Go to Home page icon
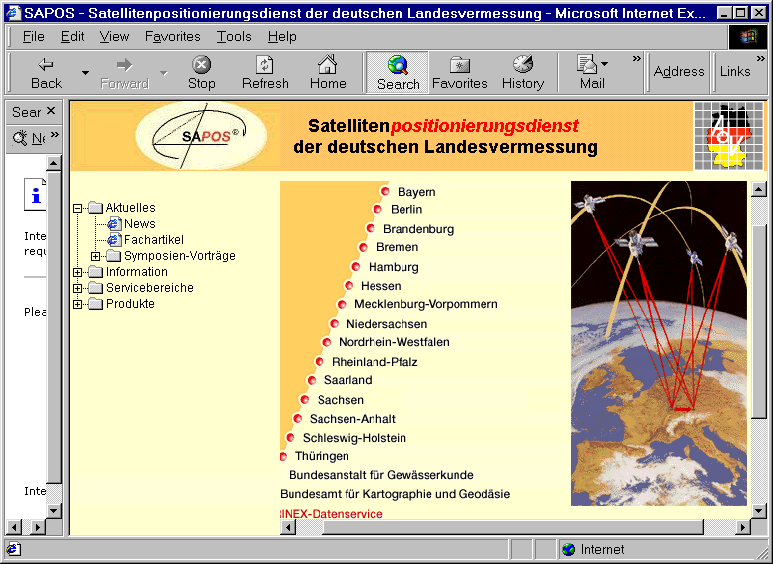The height and width of the screenshot is (564, 773). tap(327, 65)
